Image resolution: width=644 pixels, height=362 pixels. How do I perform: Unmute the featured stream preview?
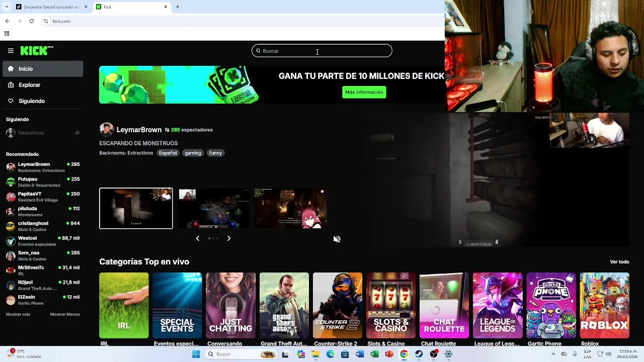(x=337, y=239)
